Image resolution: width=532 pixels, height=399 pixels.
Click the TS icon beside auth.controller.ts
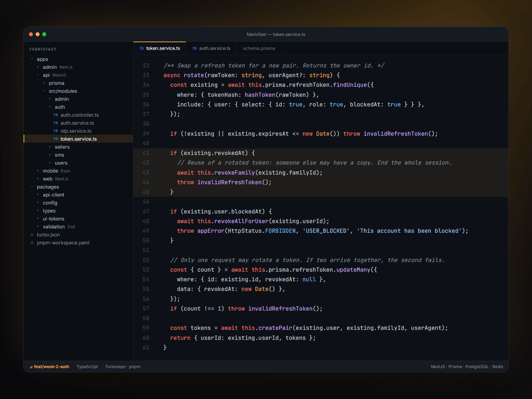tap(56, 115)
